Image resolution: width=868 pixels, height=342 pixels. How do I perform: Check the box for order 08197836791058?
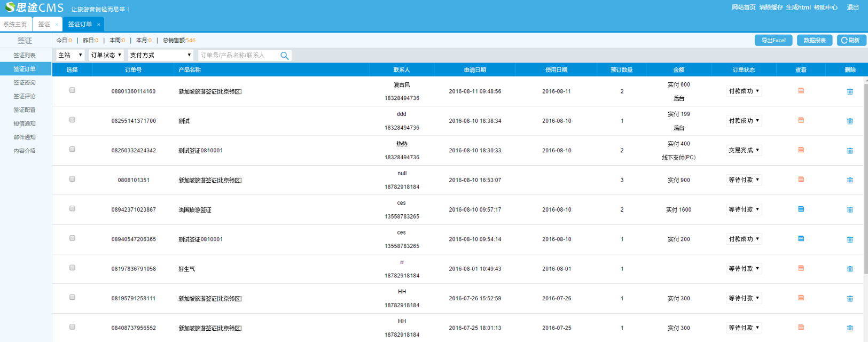tap(72, 268)
